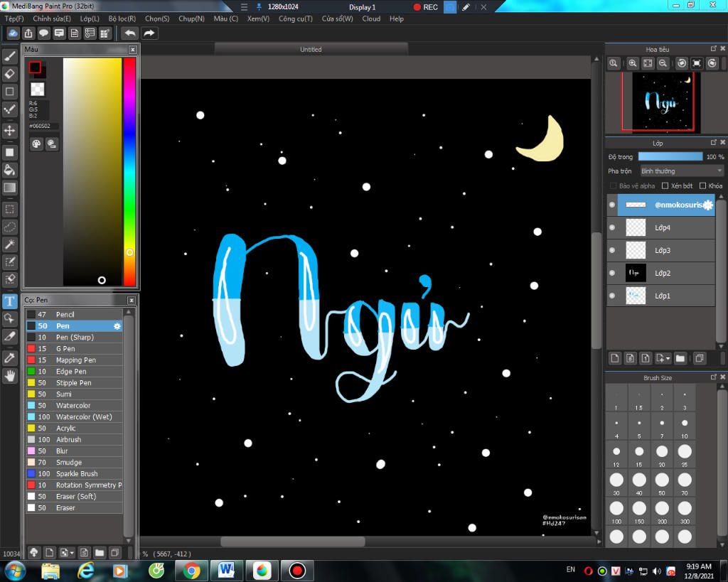
Task: Open the Bộ lọc(R) menu
Action: (x=122, y=18)
